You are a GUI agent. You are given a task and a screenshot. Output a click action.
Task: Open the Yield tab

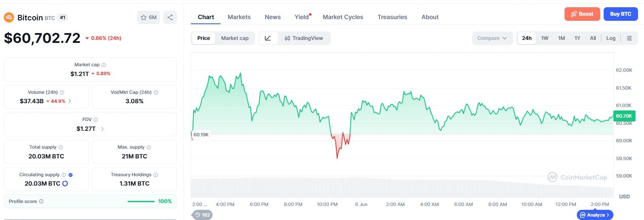(x=302, y=17)
